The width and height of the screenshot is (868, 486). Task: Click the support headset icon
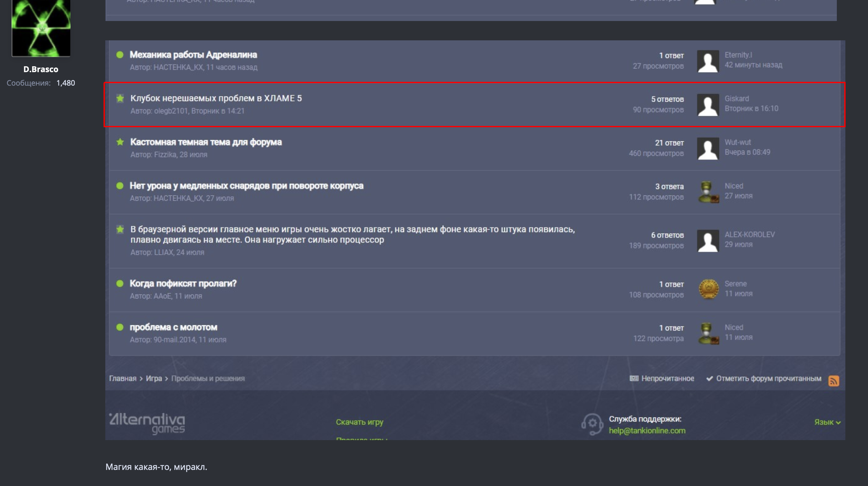coord(592,424)
